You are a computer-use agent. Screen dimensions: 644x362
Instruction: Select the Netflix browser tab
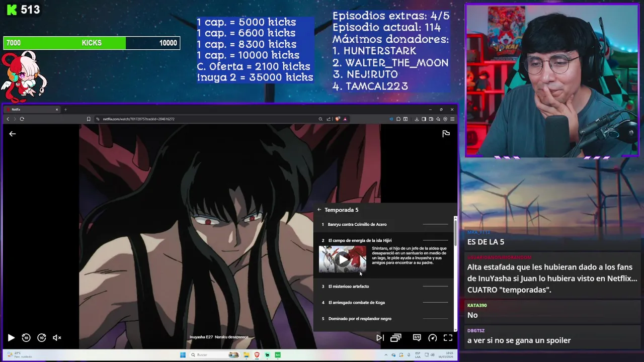[32, 109]
